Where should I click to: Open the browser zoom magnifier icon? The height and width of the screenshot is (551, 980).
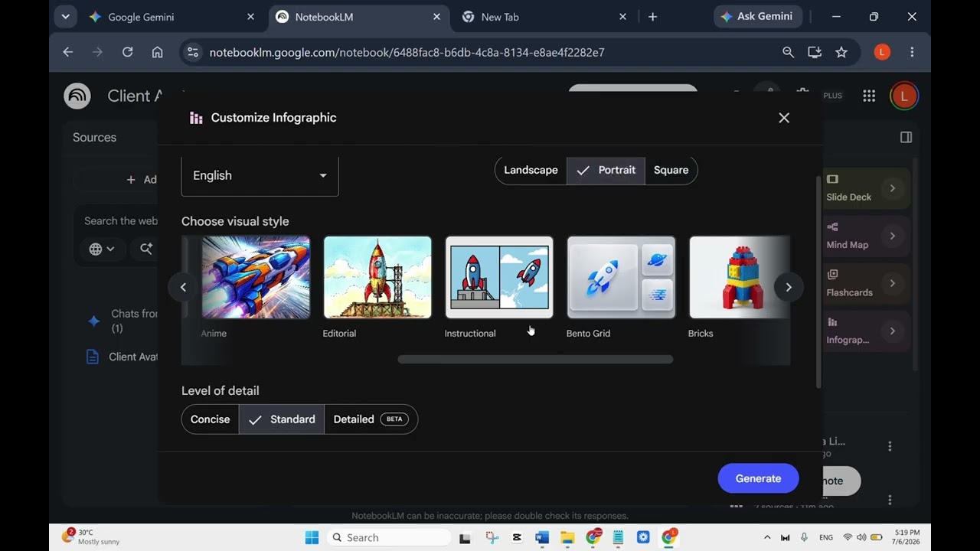788,52
